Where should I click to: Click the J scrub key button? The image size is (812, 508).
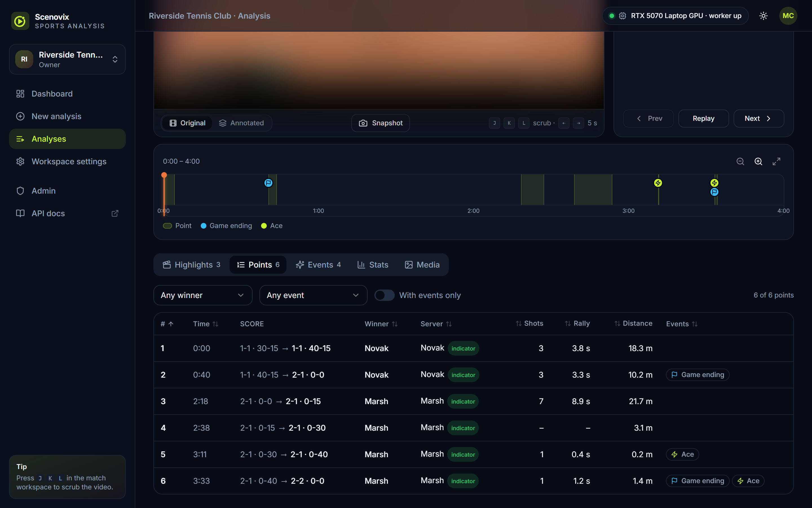pos(494,123)
